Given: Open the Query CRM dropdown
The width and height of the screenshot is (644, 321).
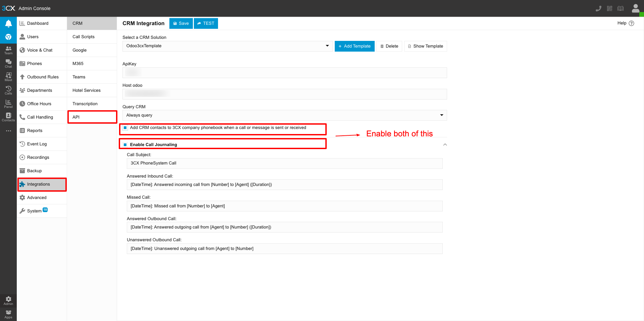Looking at the screenshot, I should (x=285, y=115).
